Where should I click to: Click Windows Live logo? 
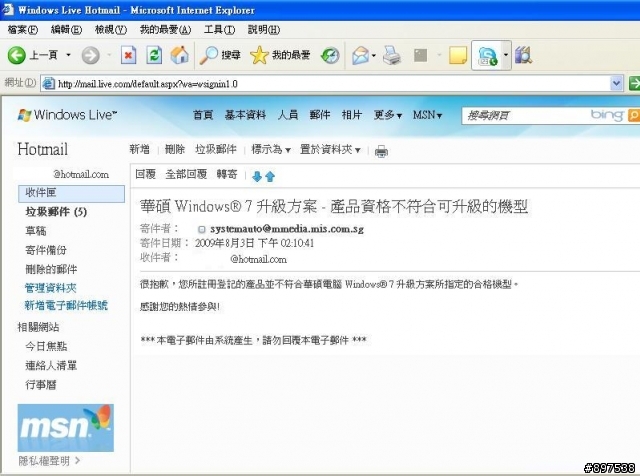(67, 115)
